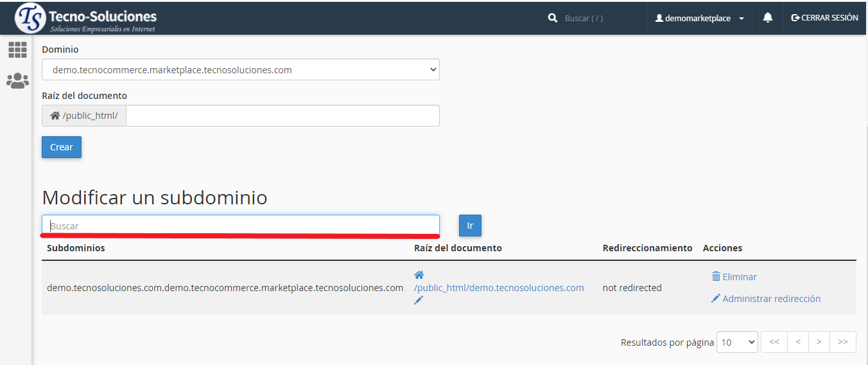This screenshot has height=365, width=868.
Task: Click the notifications bell icon
Action: (767, 18)
